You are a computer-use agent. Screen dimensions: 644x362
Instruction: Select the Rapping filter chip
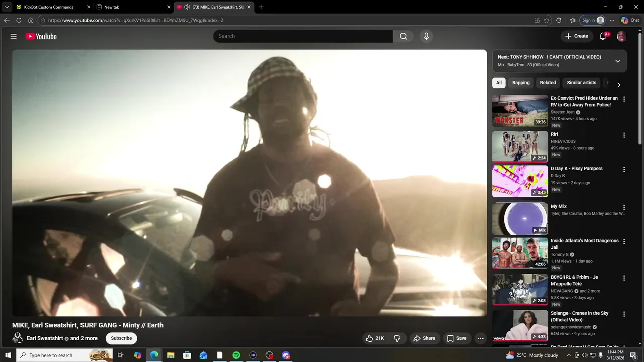[521, 83]
